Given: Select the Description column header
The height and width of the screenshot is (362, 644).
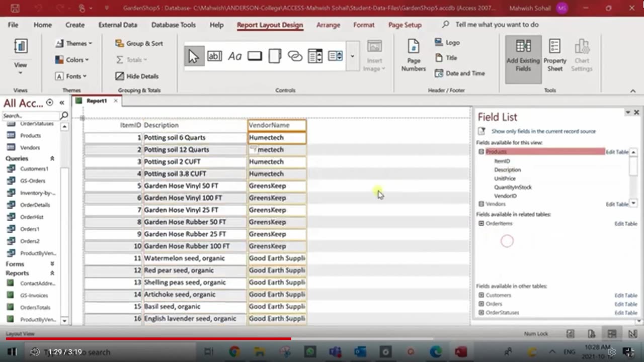Looking at the screenshot, I should coord(195,125).
